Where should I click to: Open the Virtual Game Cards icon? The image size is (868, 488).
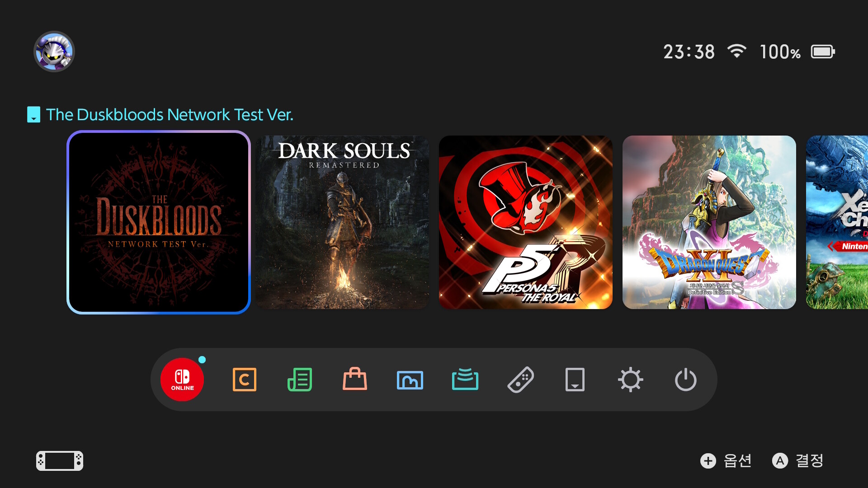[575, 380]
